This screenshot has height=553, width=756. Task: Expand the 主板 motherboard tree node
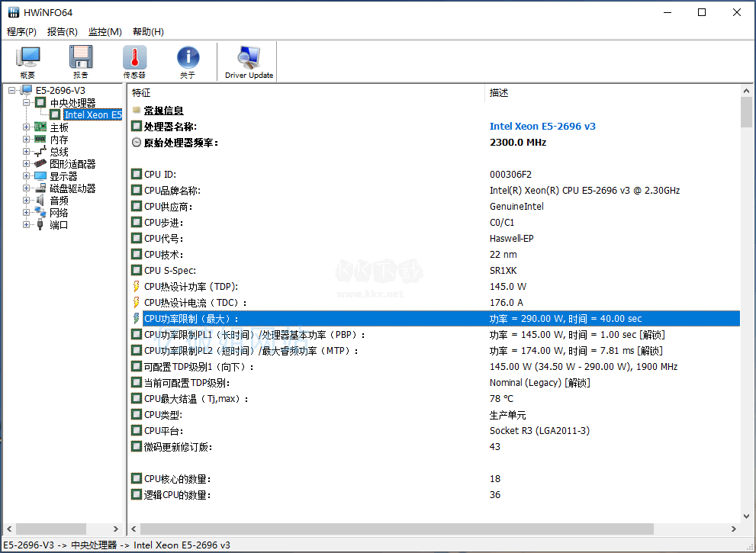pos(27,127)
